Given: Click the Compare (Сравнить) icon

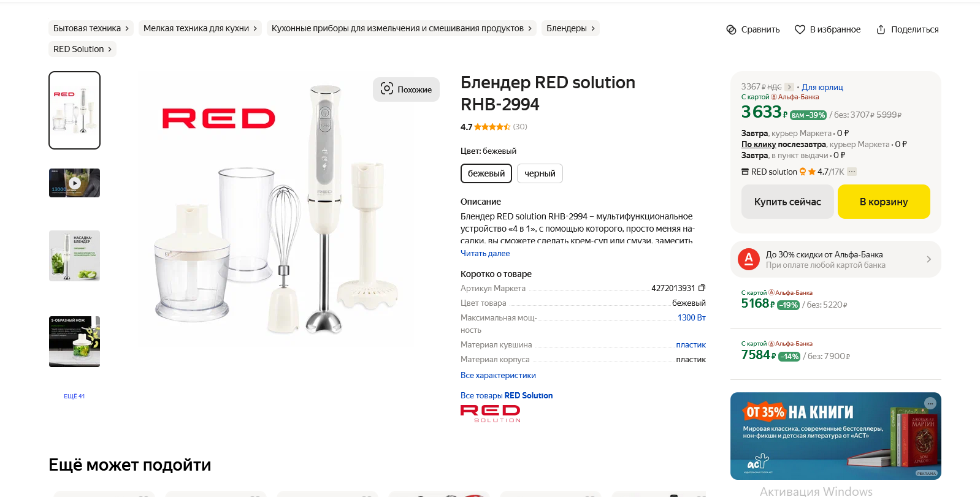Looking at the screenshot, I should point(731,29).
